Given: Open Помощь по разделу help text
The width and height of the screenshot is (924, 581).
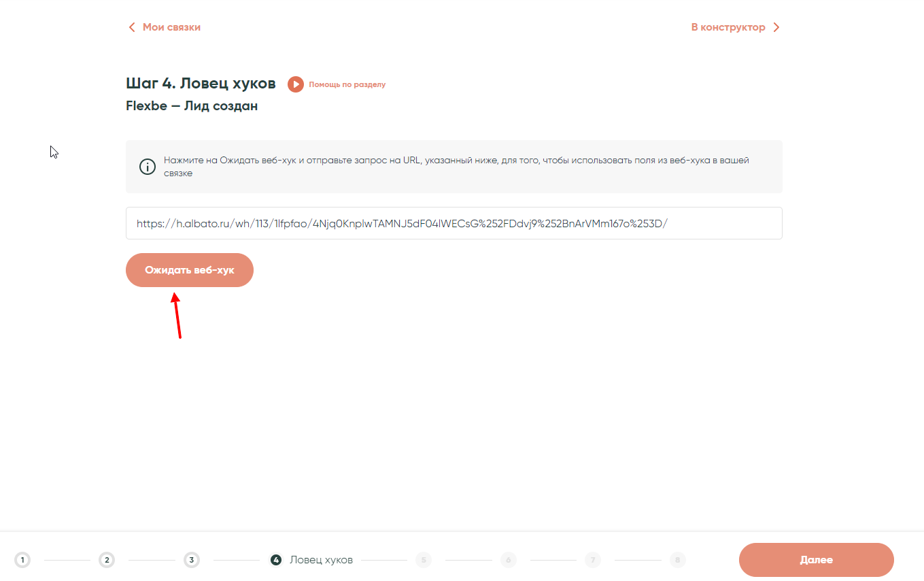Looking at the screenshot, I should pyautogui.click(x=347, y=85).
